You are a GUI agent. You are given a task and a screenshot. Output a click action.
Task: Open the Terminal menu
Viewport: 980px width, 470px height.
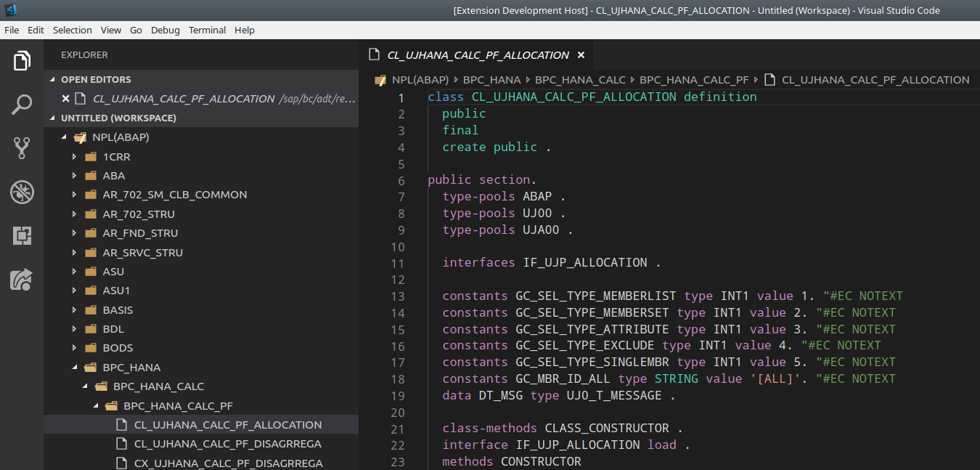[x=207, y=30]
